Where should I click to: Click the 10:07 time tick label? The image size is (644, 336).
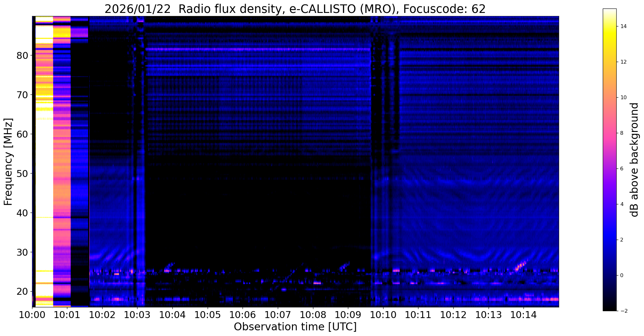click(278, 315)
